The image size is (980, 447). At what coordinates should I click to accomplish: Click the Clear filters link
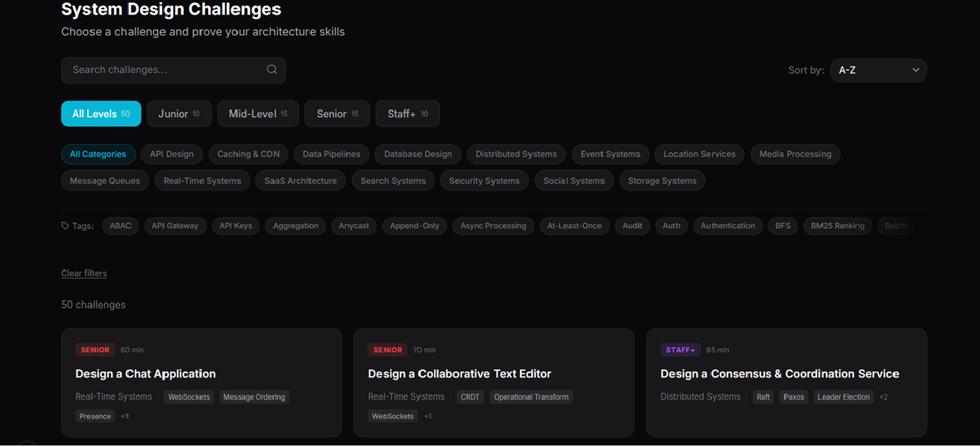(83, 273)
